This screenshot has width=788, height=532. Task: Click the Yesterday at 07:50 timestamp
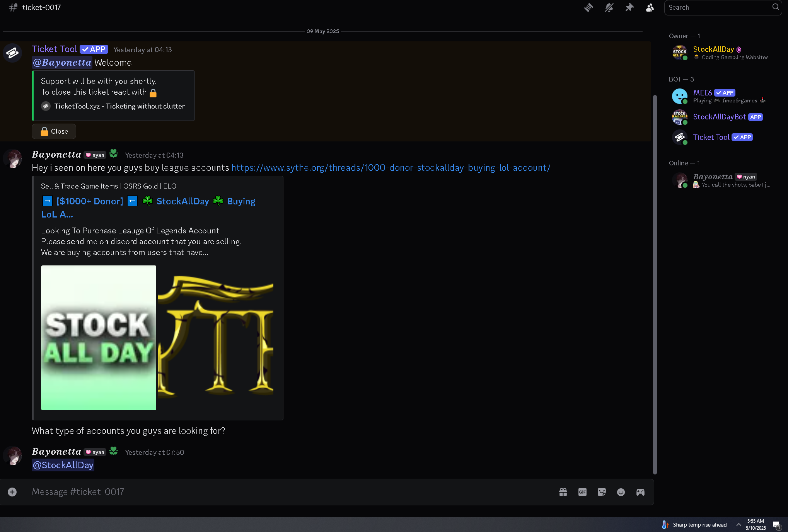(154, 452)
